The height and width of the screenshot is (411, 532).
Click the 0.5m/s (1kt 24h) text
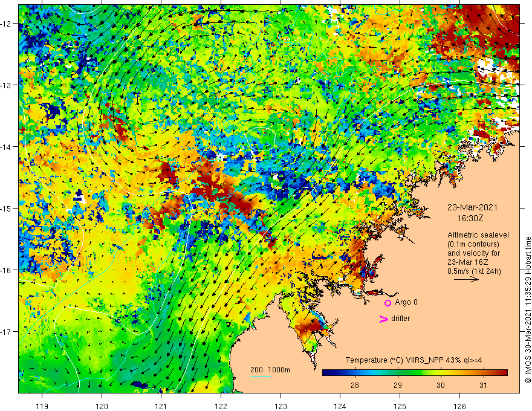pyautogui.click(x=475, y=271)
